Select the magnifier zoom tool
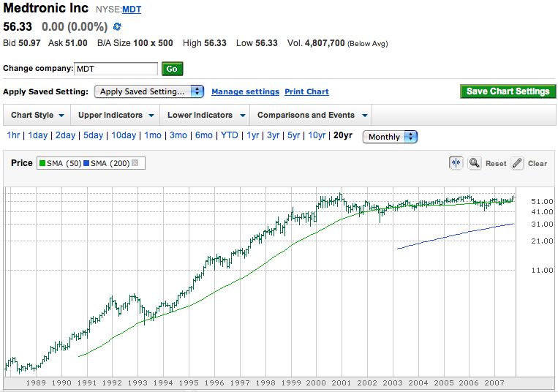The height and width of the screenshot is (392, 558). click(474, 163)
